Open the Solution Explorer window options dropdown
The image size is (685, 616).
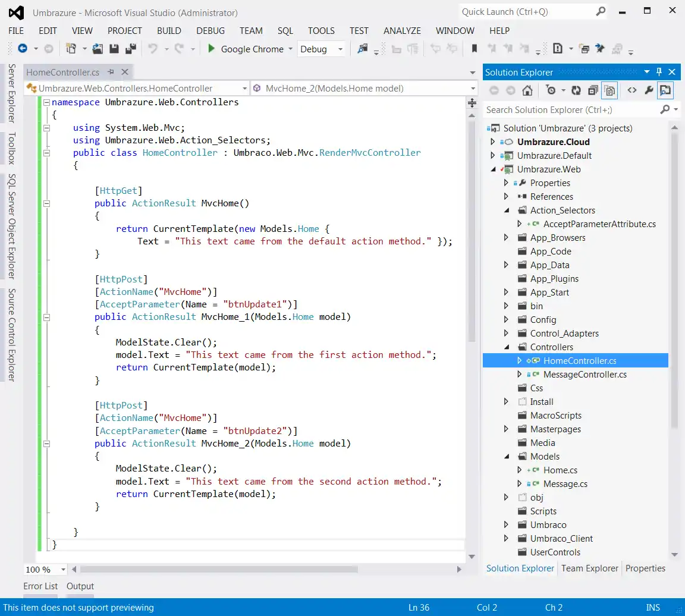click(x=647, y=71)
